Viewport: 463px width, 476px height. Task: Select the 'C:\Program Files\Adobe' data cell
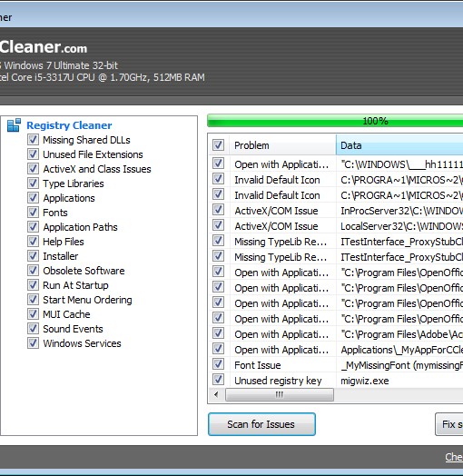(x=399, y=334)
